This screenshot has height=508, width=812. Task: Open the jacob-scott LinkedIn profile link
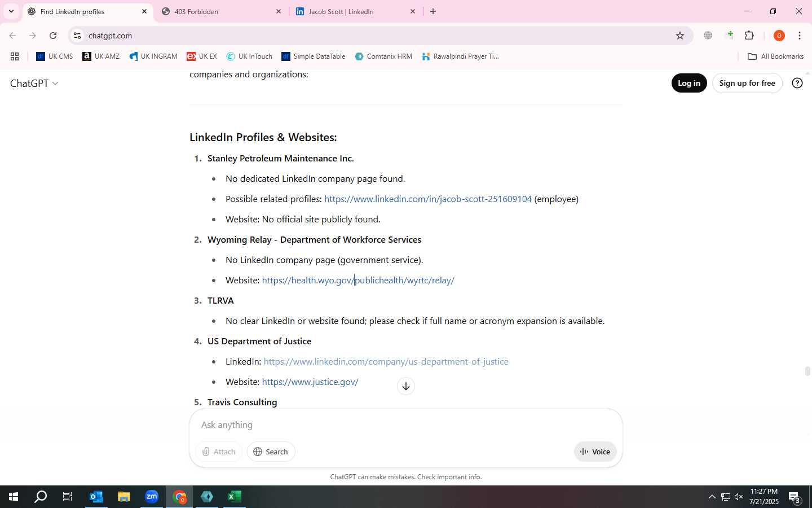[428, 199]
